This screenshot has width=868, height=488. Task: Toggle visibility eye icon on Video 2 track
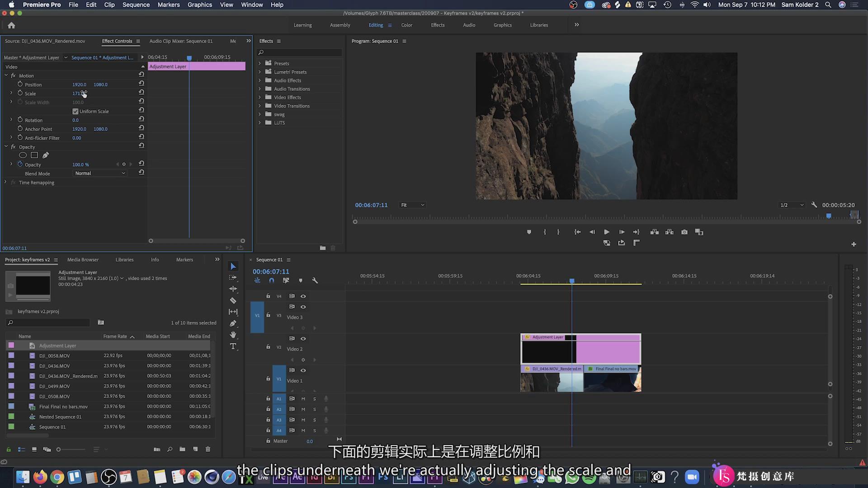point(304,338)
